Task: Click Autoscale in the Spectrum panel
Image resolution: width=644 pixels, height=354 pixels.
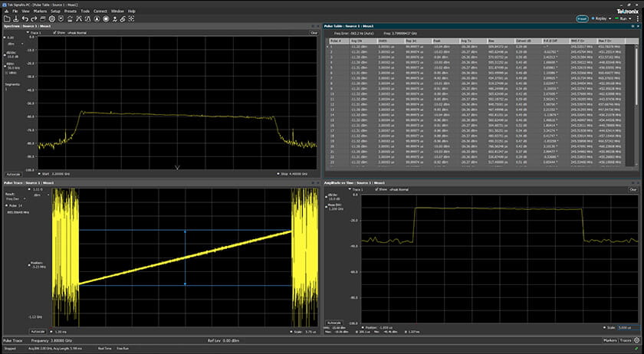Action: [x=15, y=174]
